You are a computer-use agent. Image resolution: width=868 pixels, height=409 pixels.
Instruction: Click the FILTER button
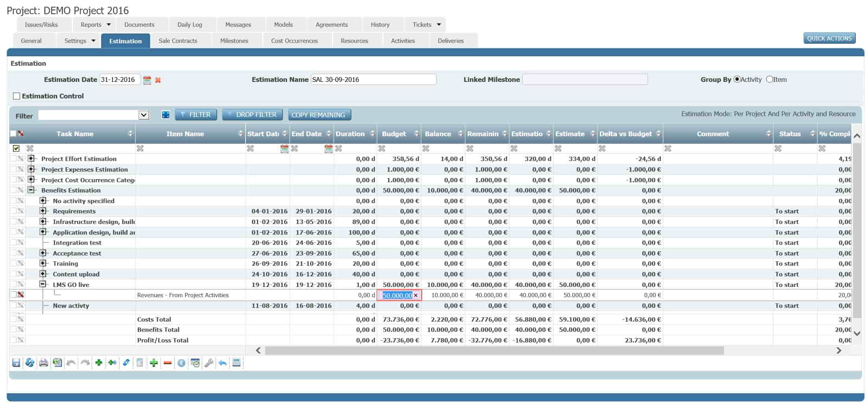(x=196, y=115)
